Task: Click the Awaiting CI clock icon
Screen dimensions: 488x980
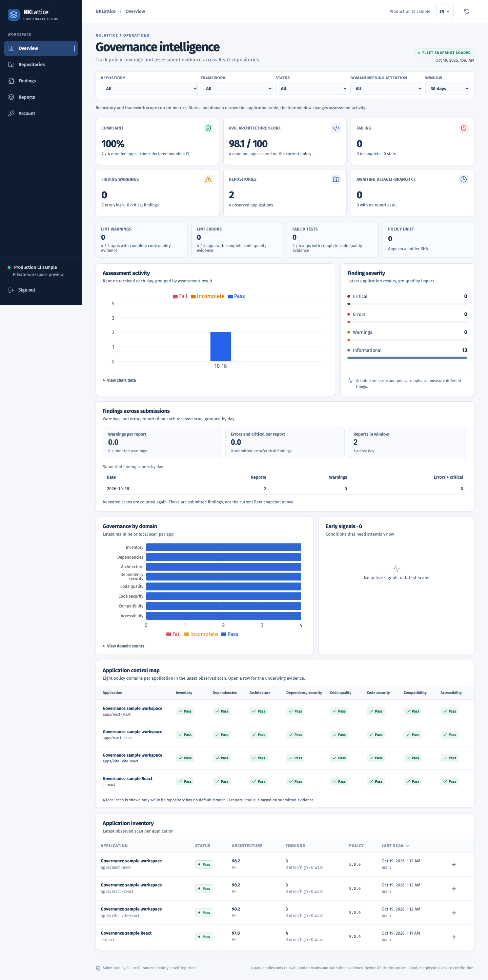Action: (x=463, y=179)
